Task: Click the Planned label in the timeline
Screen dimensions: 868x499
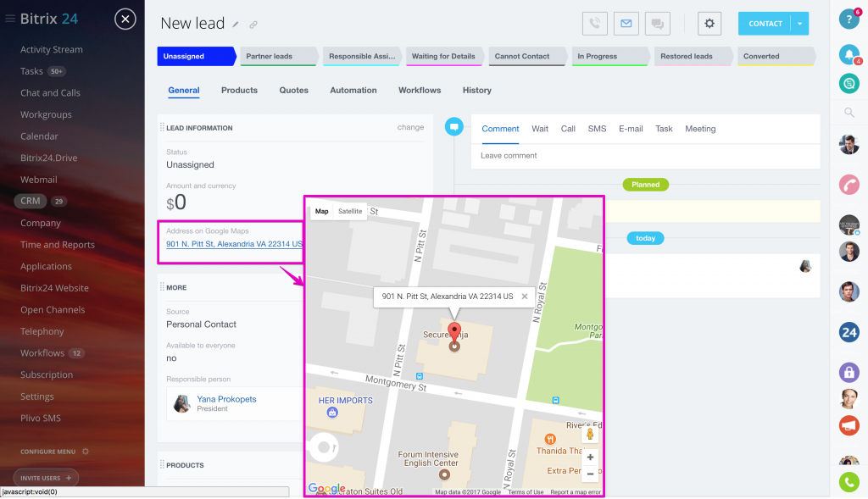Action: (645, 185)
